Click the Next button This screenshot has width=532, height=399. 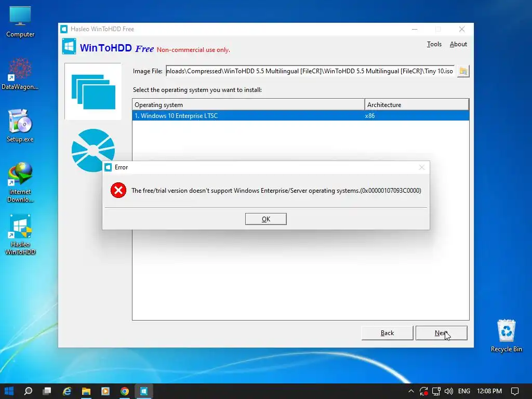tap(441, 333)
